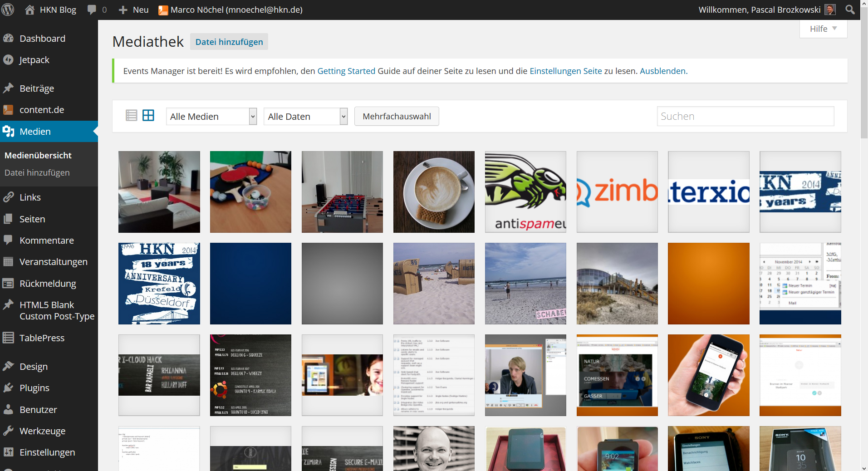Open the Alle Daten date dropdown
The image size is (868, 471).
point(305,117)
